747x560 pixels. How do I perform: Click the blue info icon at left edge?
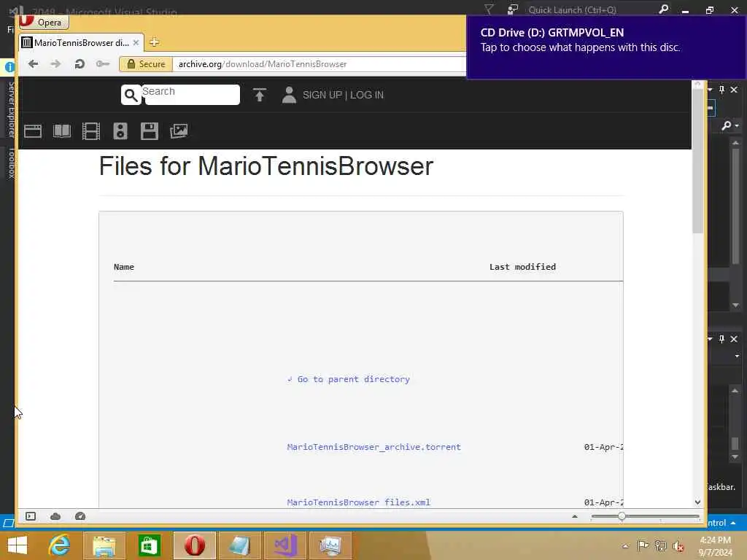pyautogui.click(x=9, y=67)
